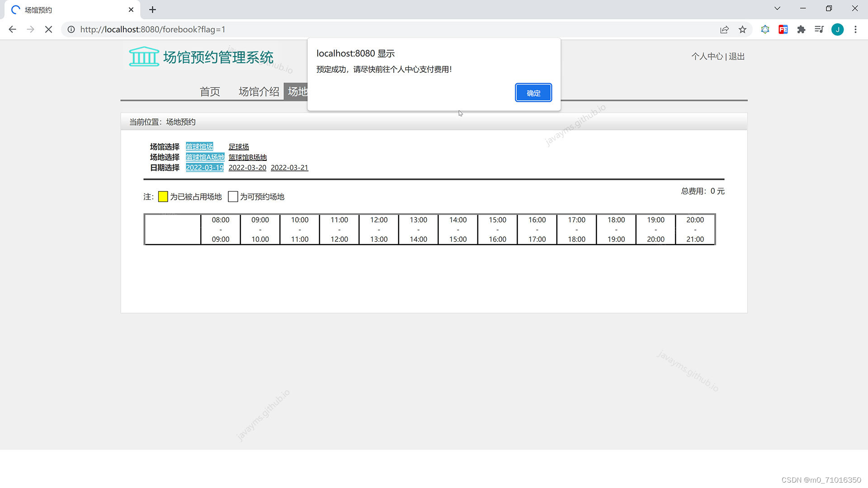Open the site information icon in address bar
The height and width of the screenshot is (488, 868).
pos(71,29)
